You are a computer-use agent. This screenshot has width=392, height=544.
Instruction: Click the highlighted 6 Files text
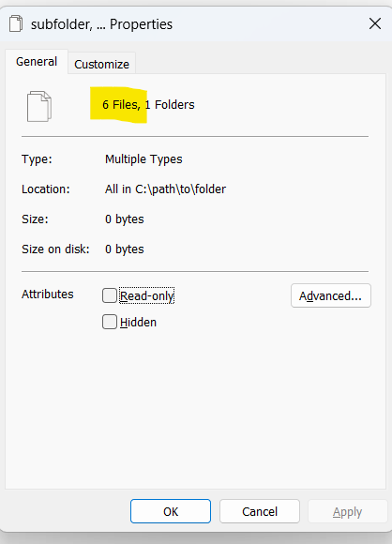click(121, 104)
